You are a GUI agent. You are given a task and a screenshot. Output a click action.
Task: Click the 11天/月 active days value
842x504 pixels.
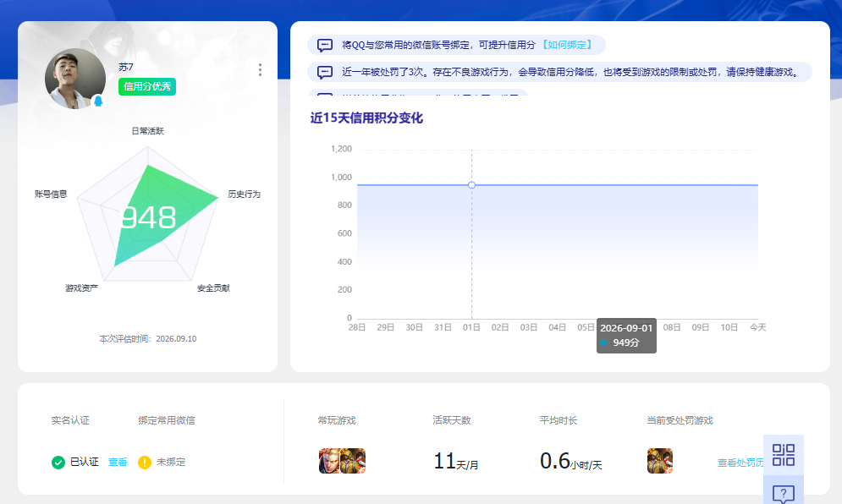(456, 461)
